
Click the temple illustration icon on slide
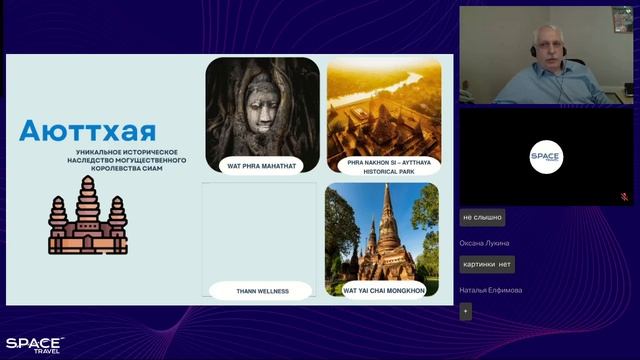[88, 215]
